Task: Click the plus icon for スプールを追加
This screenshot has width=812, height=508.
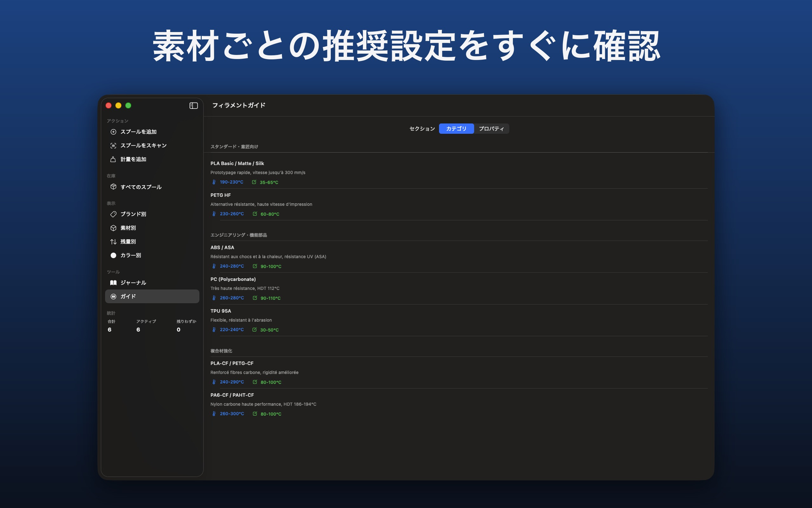Action: [113, 132]
